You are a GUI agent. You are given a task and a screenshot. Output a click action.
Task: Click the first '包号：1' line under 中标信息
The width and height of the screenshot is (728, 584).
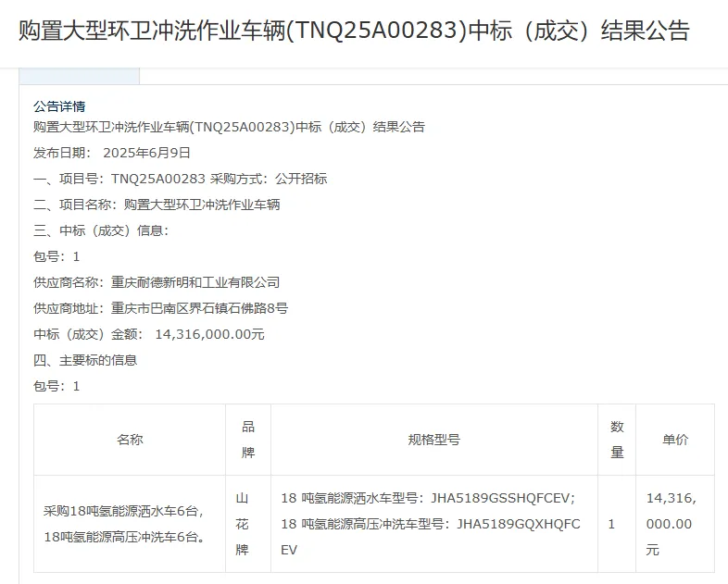click(56, 257)
